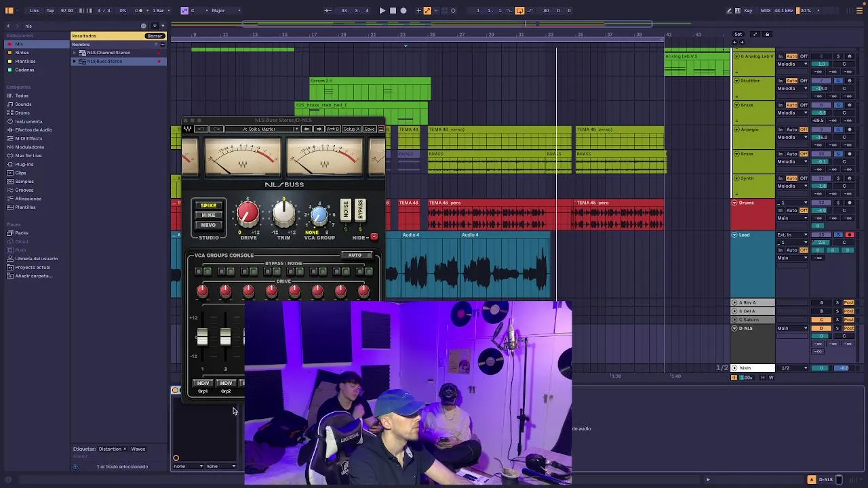
Task: Open Librería del usuario place
Action: (x=36, y=259)
